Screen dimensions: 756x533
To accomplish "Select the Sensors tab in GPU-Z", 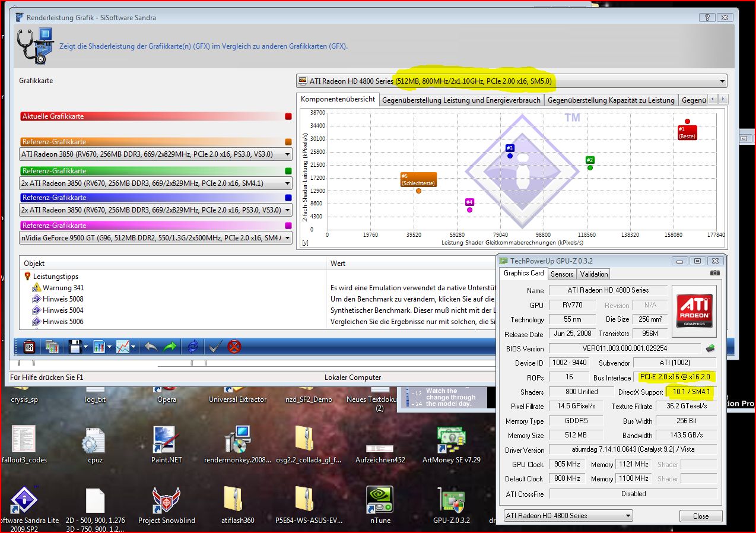I will [x=562, y=274].
